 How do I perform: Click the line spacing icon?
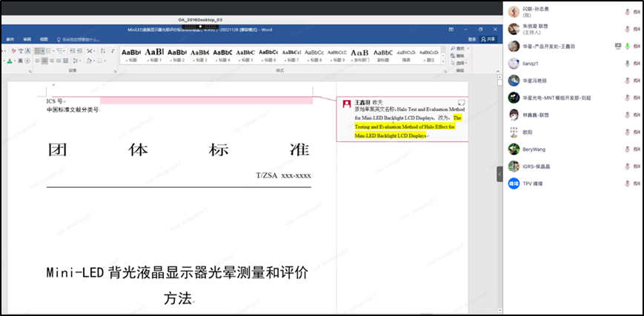(75, 61)
